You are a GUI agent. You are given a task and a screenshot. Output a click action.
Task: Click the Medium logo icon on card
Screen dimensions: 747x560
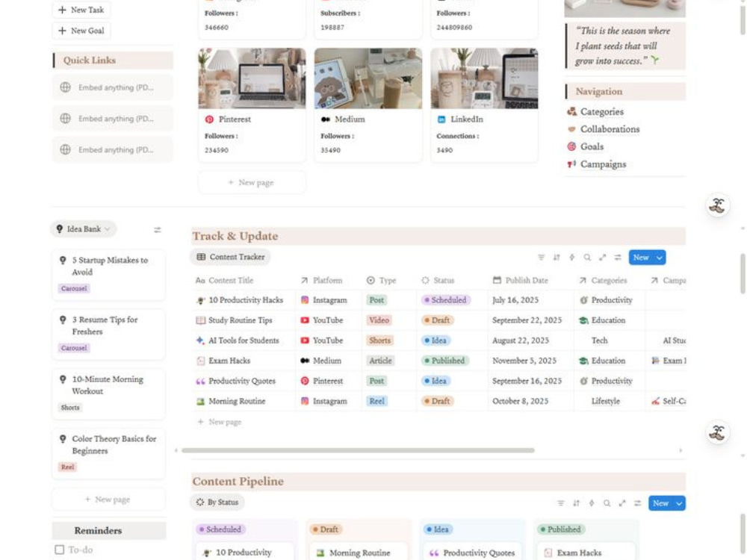(326, 119)
